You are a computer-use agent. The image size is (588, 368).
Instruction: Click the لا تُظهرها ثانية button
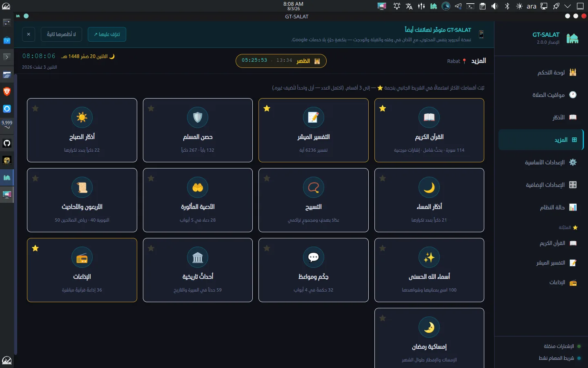(x=61, y=34)
